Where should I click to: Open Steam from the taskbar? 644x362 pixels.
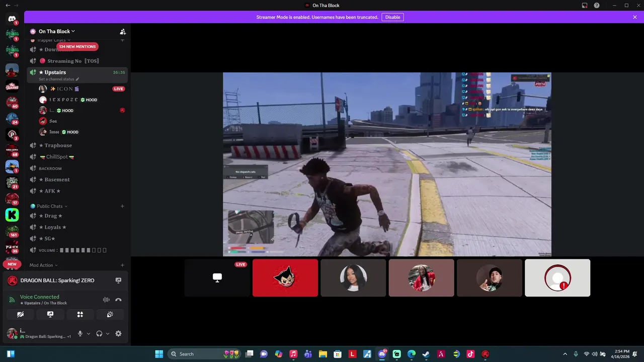click(x=426, y=354)
